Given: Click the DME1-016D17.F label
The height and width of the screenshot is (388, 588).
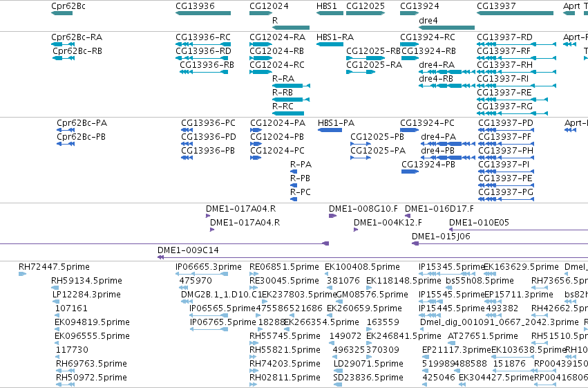Looking at the screenshot, I should coord(439,209).
